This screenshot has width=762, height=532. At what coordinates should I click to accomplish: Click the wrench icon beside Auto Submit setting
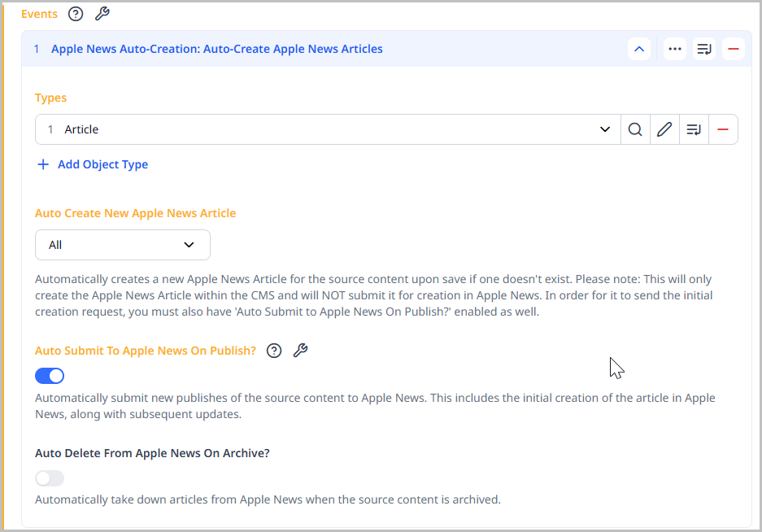coord(300,351)
